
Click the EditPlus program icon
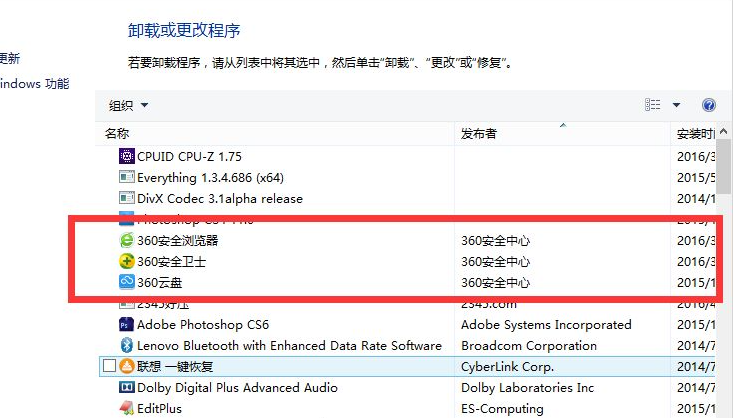pyautogui.click(x=126, y=408)
